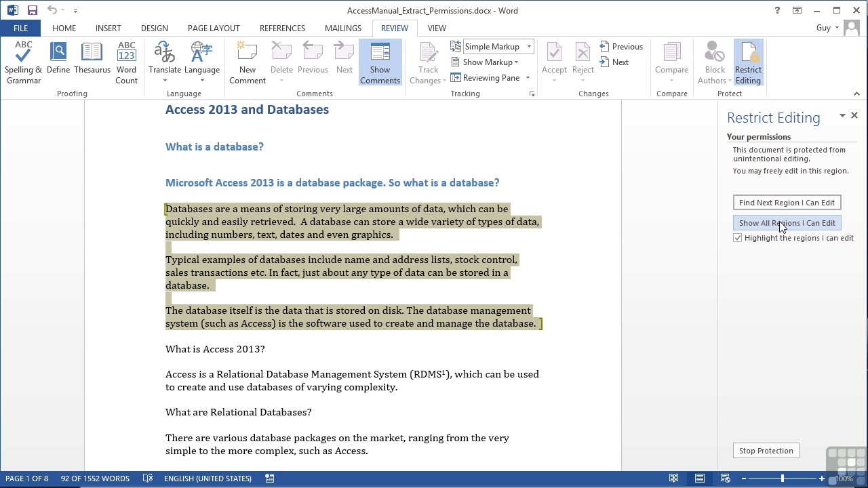868x488 pixels.
Task: Open the Thesaurus
Action: coord(92,58)
